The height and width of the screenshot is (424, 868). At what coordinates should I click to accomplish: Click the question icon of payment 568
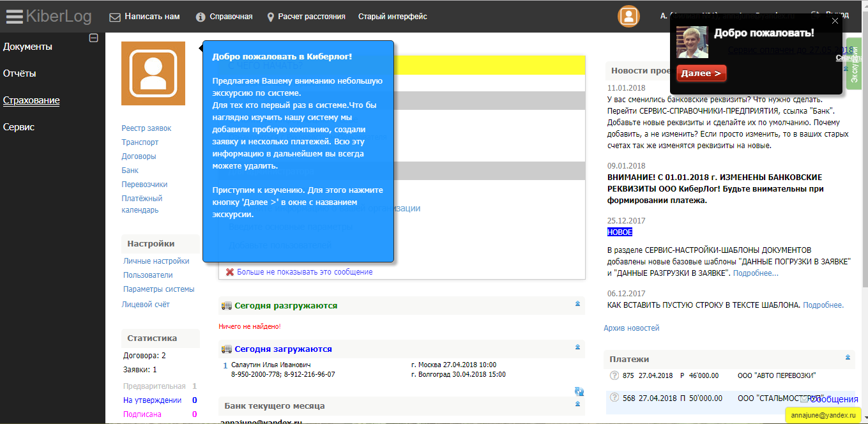point(615,397)
